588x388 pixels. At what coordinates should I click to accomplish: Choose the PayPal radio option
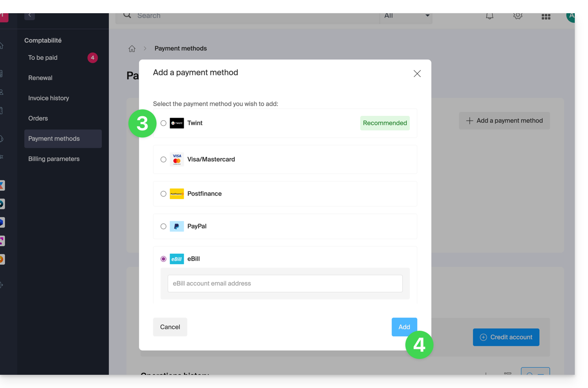coord(163,226)
